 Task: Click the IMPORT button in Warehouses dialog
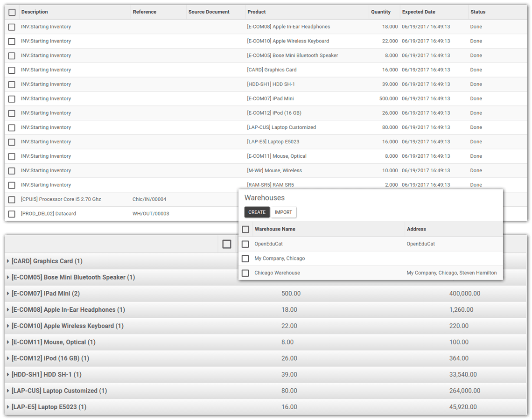pyautogui.click(x=283, y=212)
